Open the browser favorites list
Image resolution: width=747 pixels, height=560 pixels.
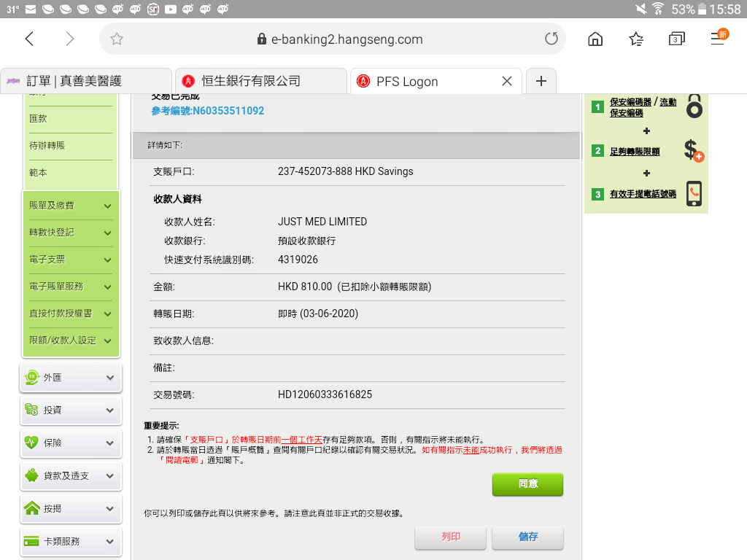pos(636,39)
